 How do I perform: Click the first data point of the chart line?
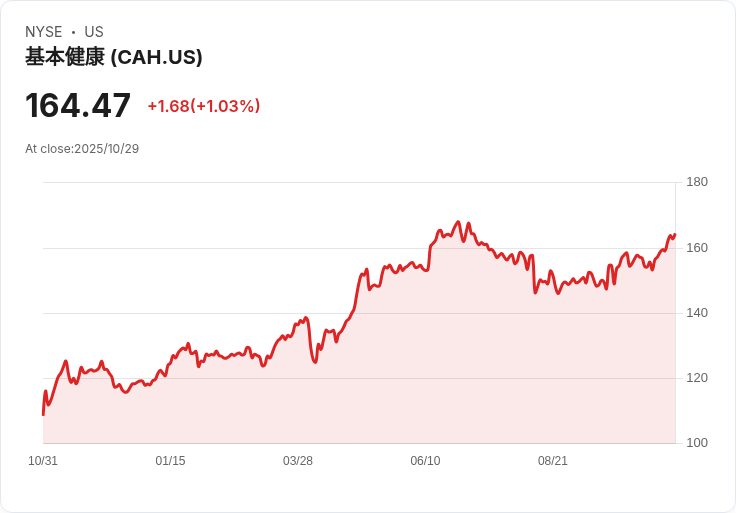click(43, 413)
